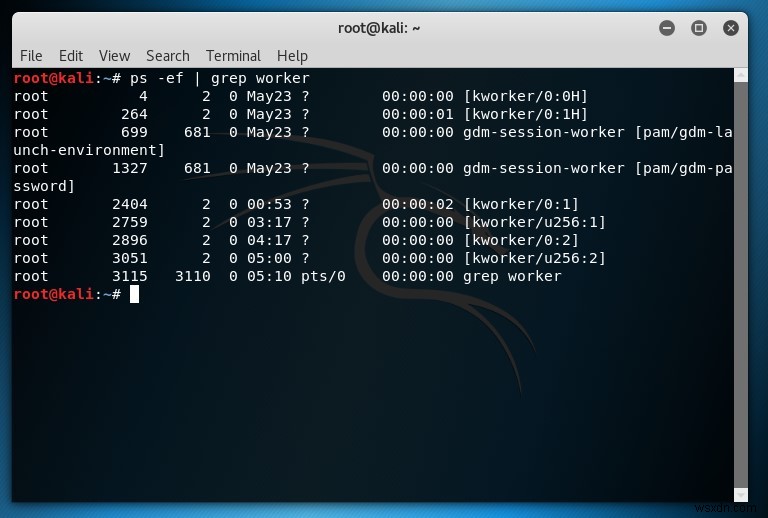The width and height of the screenshot is (768, 518).
Task: Open the Search menu
Action: 168,56
